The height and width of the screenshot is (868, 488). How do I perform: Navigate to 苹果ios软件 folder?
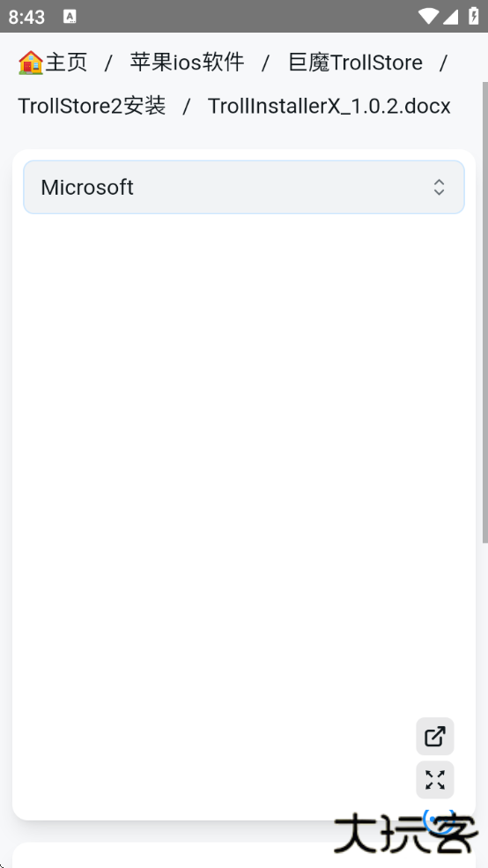tap(187, 63)
